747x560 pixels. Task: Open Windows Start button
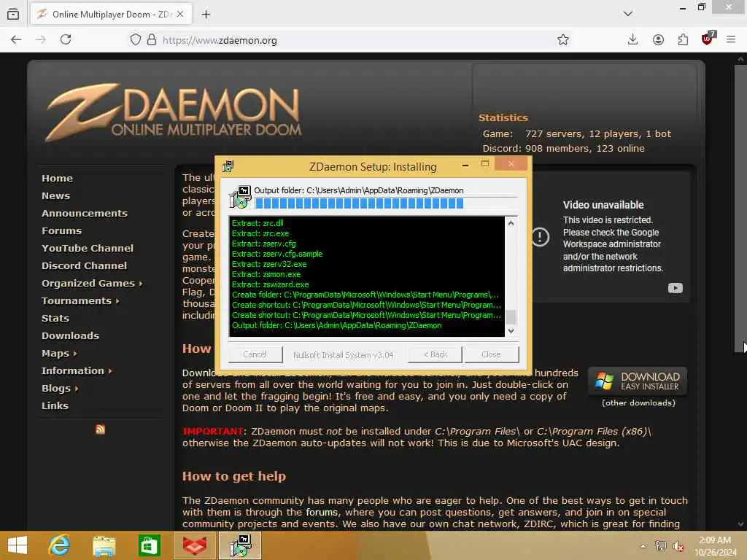tap(18, 545)
